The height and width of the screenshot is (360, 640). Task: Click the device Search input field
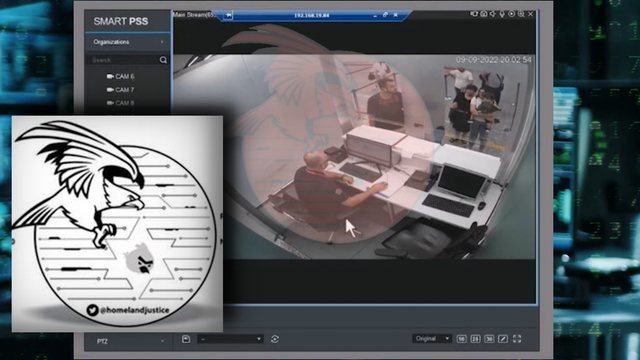point(123,60)
